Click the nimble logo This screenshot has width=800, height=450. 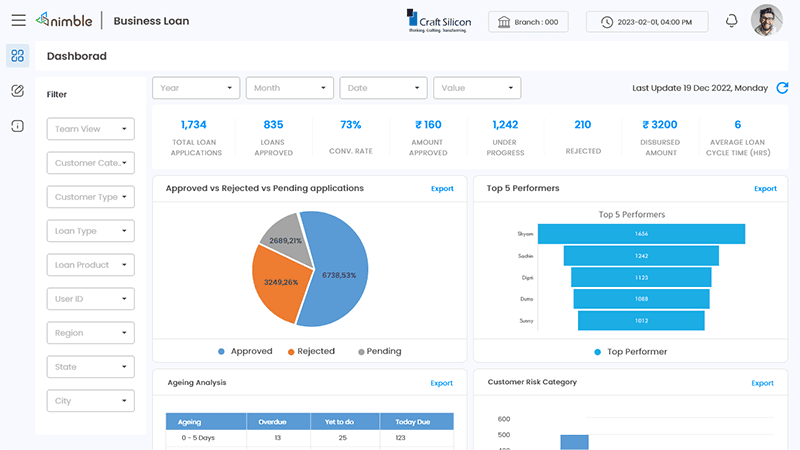coord(64,20)
